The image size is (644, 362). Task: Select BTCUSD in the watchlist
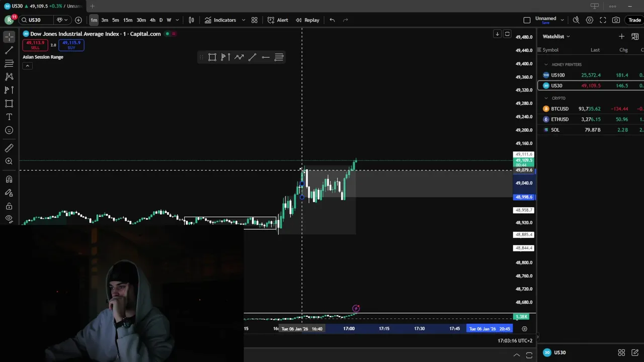[x=591, y=109]
